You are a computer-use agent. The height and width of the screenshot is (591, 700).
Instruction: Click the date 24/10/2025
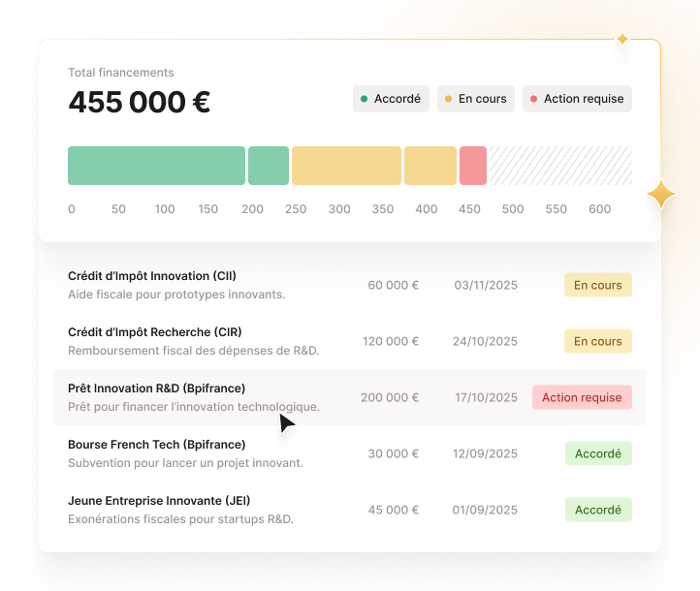coord(486,341)
